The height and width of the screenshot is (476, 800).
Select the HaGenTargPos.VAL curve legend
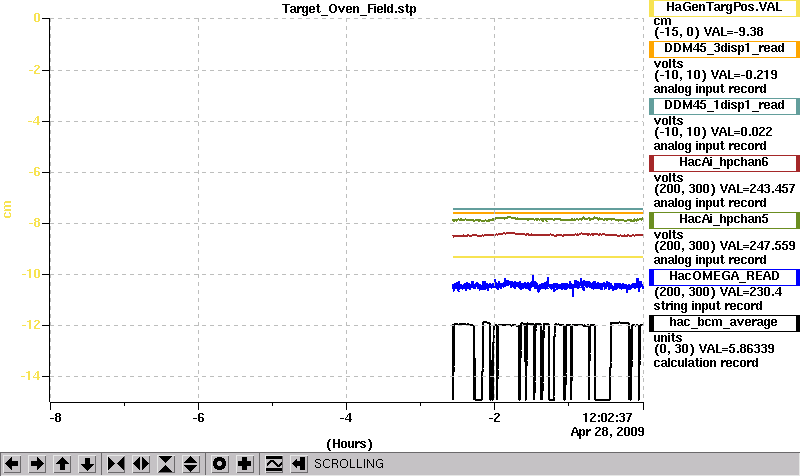[x=724, y=8]
